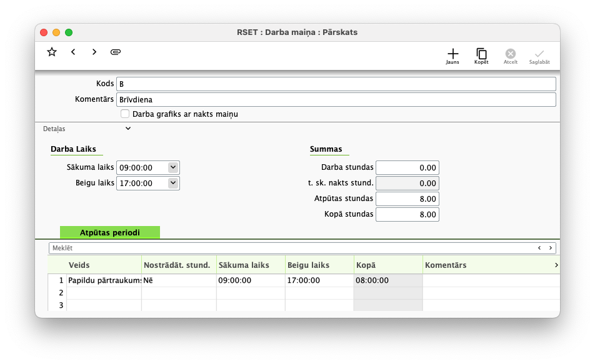This screenshot has width=595, height=364.
Task: Click search previous arrow in Meklēt bar
Action: [x=539, y=248]
